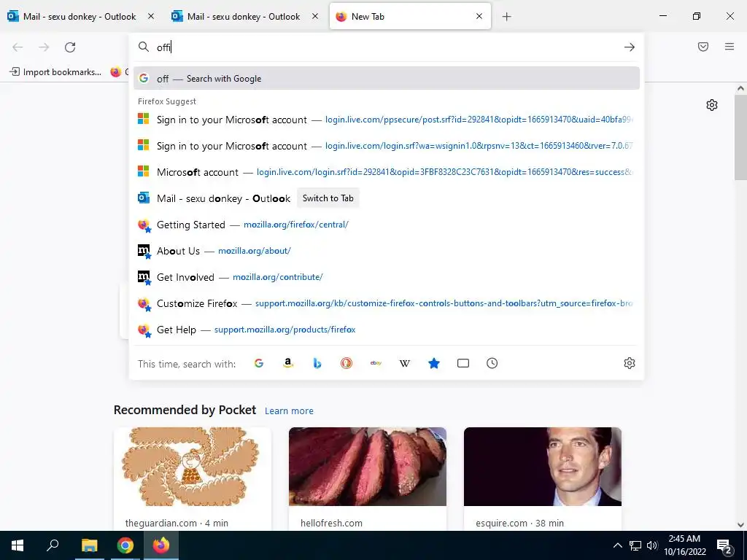Screen dimensions: 747x560
Task: Click the Go arrow in address bar
Action: point(630,47)
